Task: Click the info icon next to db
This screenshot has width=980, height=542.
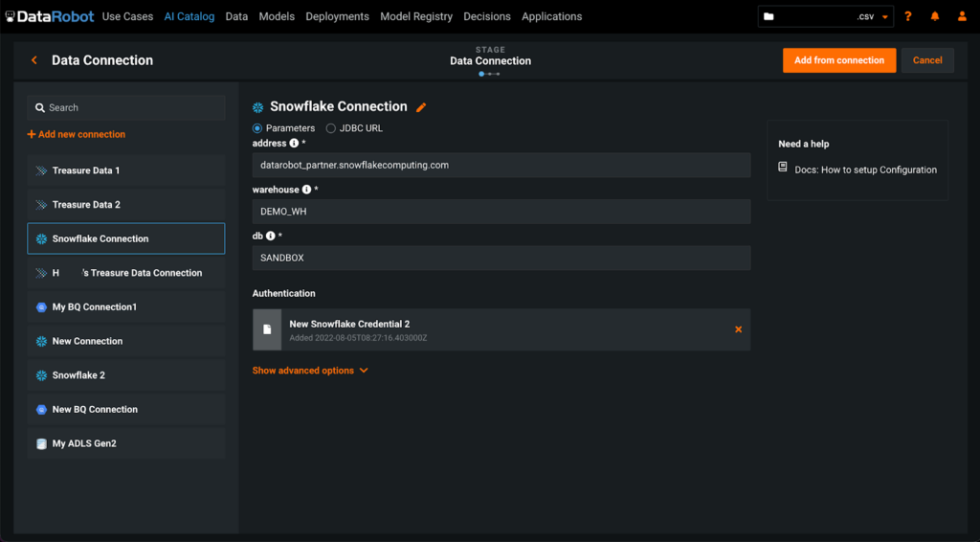Action: tap(271, 236)
